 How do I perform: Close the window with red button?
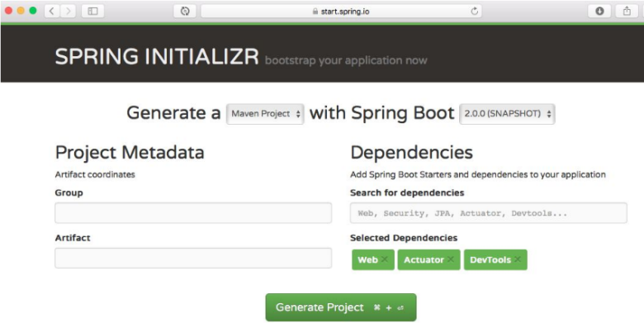[8, 11]
